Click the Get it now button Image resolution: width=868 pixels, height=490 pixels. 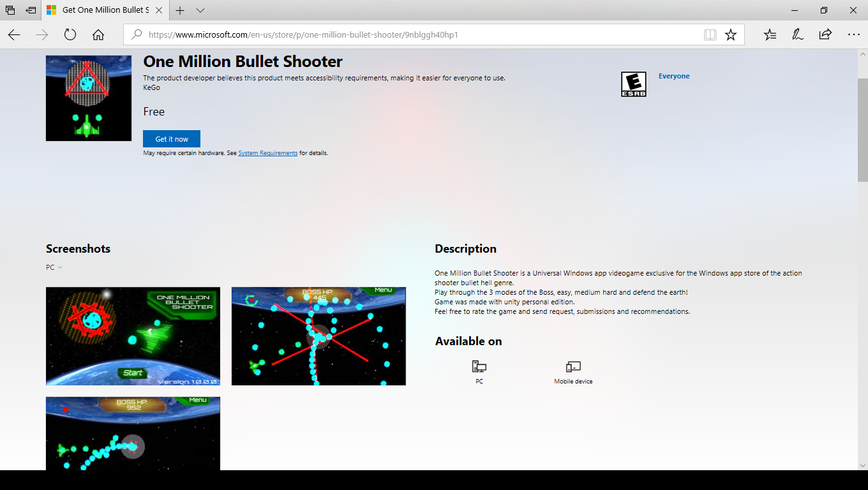[x=172, y=139]
